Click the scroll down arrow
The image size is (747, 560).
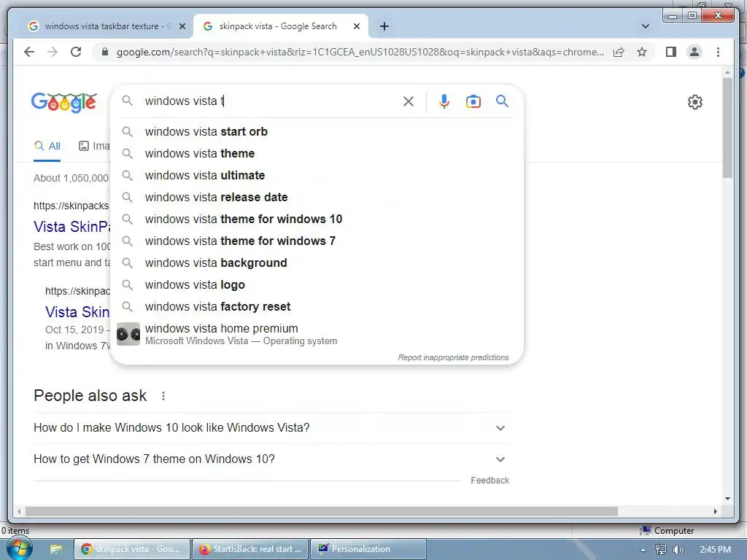[x=727, y=499]
